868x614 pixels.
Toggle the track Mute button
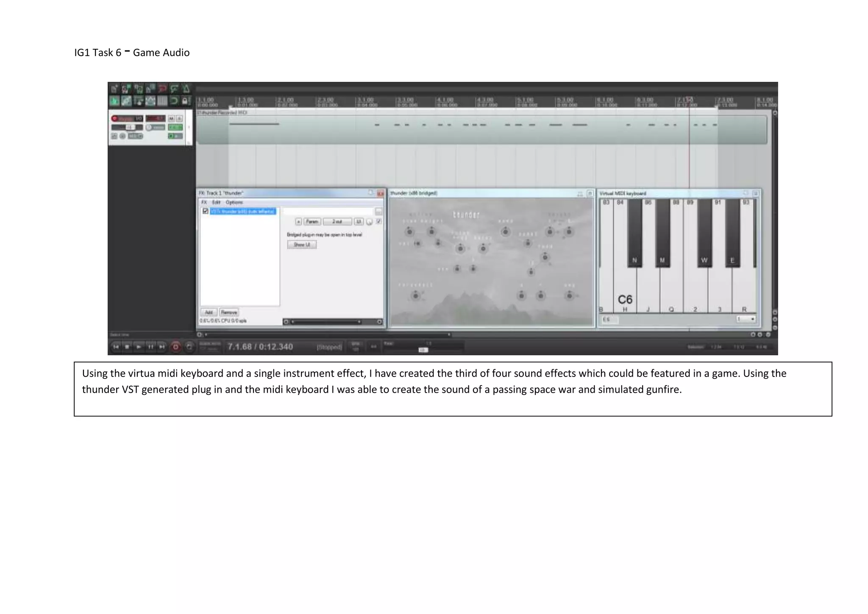[x=171, y=118]
